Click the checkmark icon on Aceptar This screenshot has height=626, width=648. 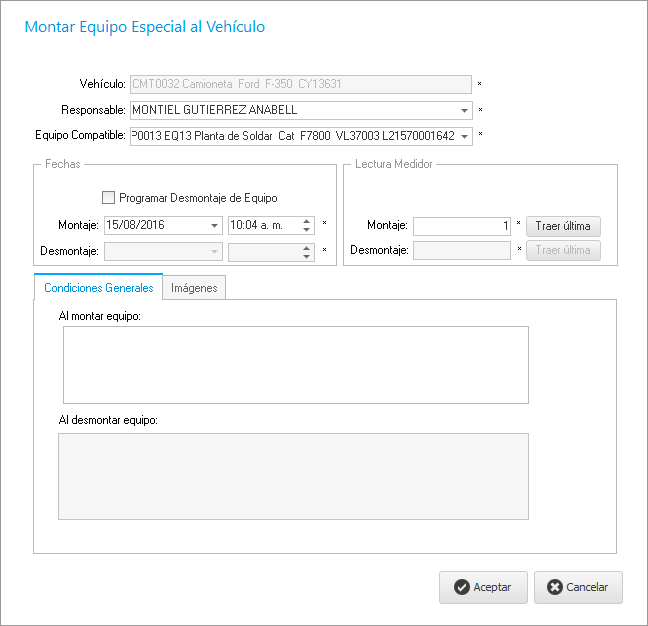pos(461,588)
